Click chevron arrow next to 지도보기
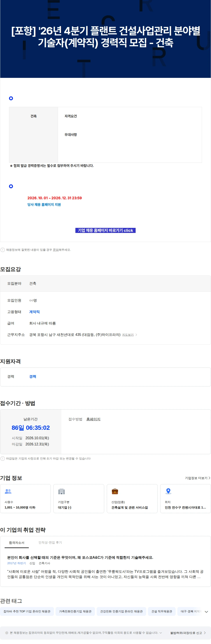211x644 pixels. pyautogui.click(x=136, y=335)
